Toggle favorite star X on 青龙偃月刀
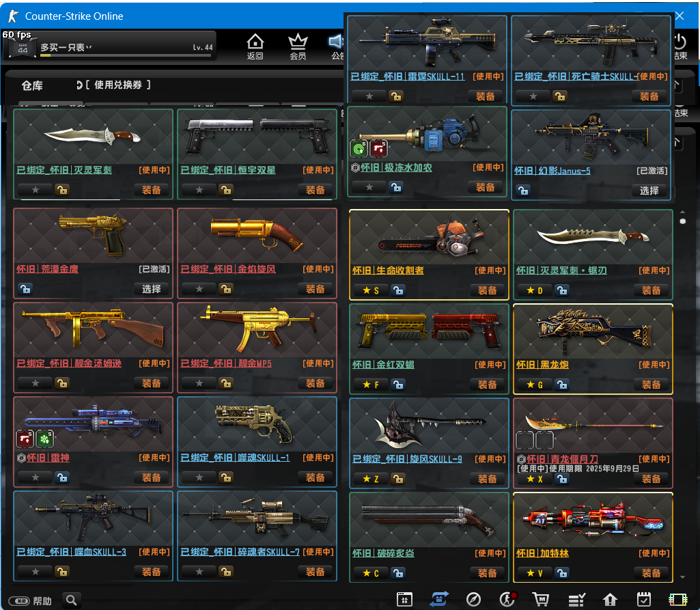The width and height of the screenshot is (700, 610). [535, 479]
